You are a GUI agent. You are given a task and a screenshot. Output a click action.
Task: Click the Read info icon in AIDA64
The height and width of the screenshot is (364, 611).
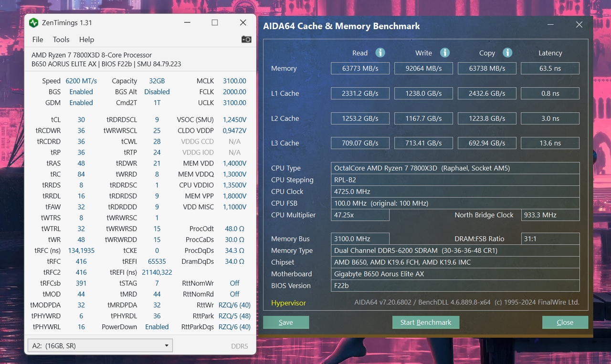pos(380,52)
